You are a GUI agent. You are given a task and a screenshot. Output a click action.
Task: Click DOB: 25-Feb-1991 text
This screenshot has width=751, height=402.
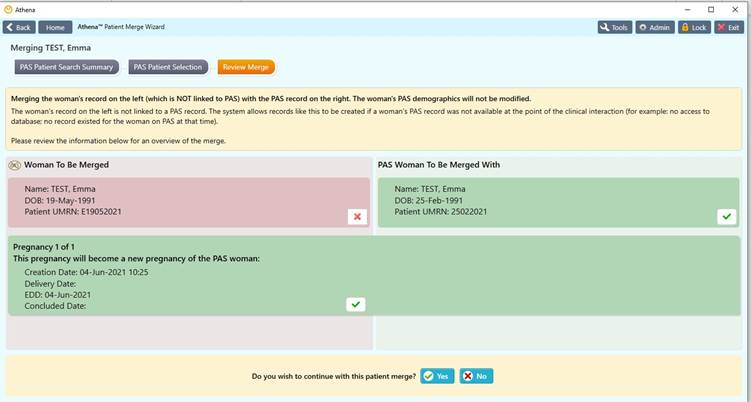click(x=429, y=200)
